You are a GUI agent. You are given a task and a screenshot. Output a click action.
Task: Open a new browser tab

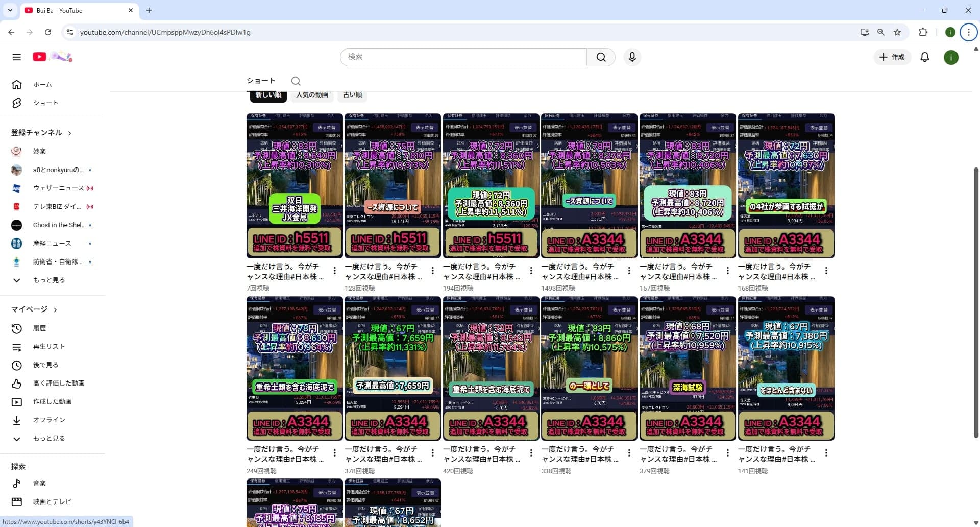coord(149,10)
